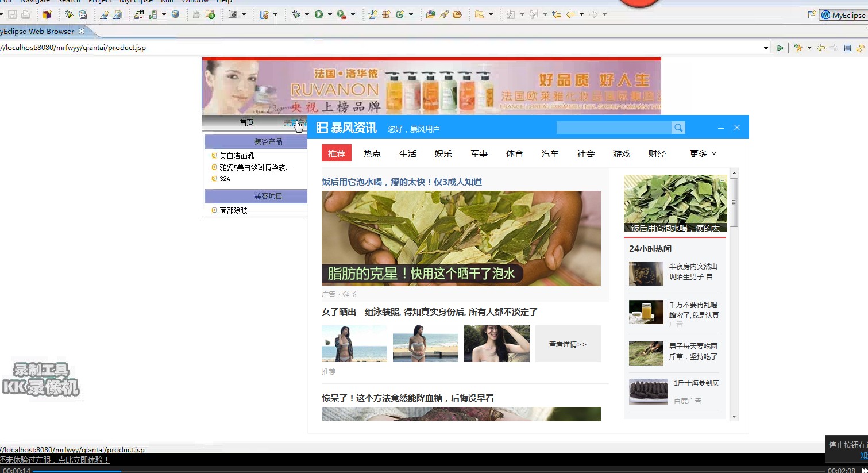Screen dimensions: 868x473
Task: Click the Last Edit Location toolbar icon
Action: pyautogui.click(x=557, y=14)
